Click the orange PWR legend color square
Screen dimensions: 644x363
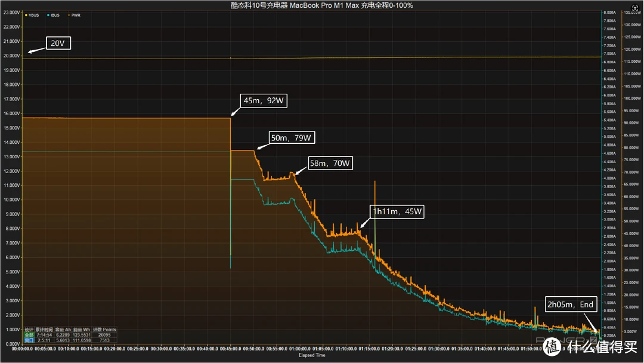[x=69, y=15]
